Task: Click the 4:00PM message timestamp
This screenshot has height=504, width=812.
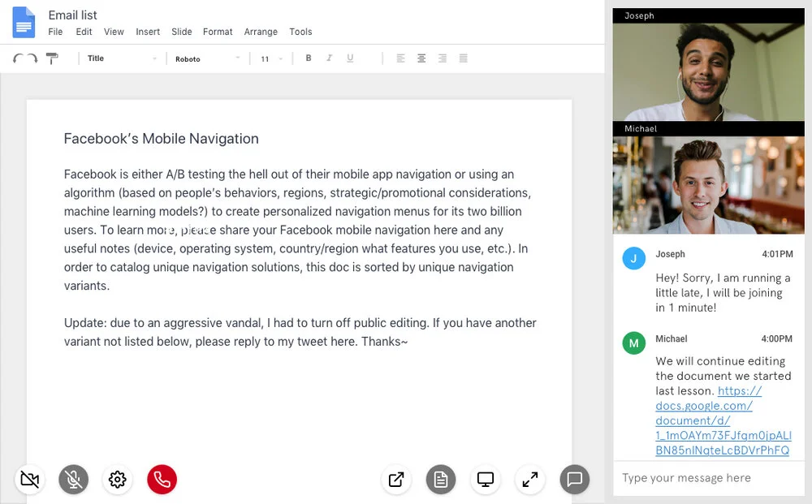Action: [x=776, y=339]
